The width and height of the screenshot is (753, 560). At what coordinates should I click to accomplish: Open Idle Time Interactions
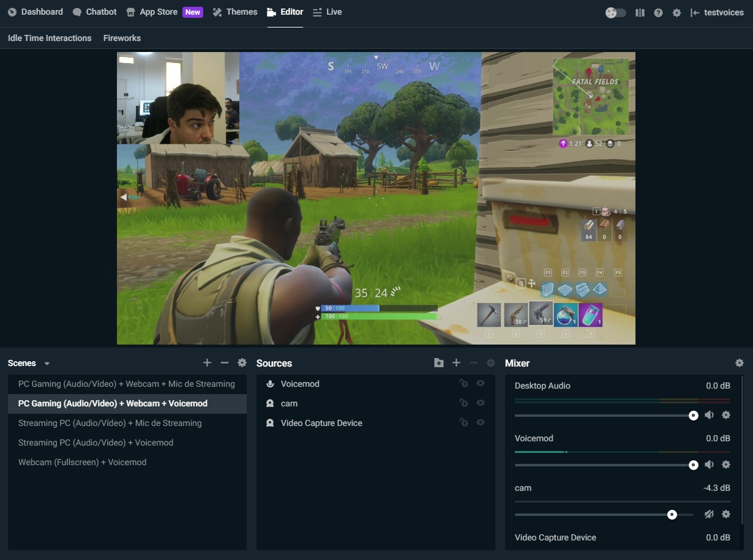[x=50, y=38]
